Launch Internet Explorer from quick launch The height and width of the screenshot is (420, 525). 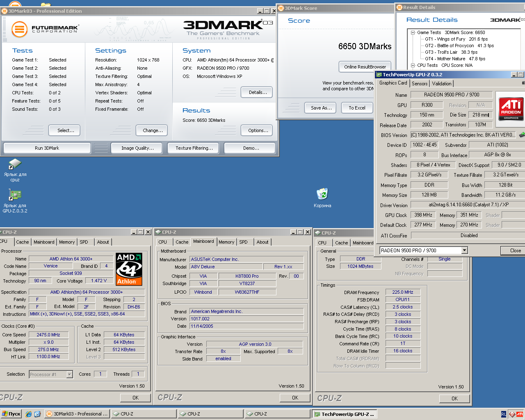[x=29, y=414]
